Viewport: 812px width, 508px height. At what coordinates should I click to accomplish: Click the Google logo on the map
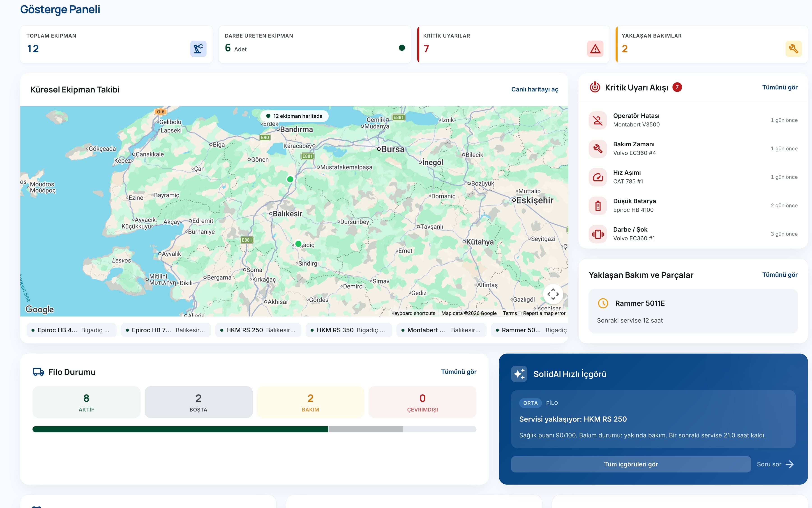coord(40,309)
